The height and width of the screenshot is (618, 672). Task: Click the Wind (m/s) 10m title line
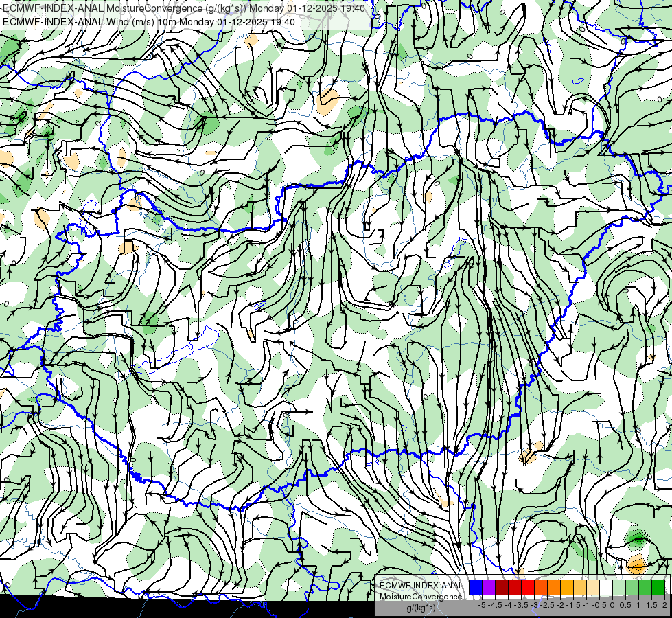[x=148, y=22]
